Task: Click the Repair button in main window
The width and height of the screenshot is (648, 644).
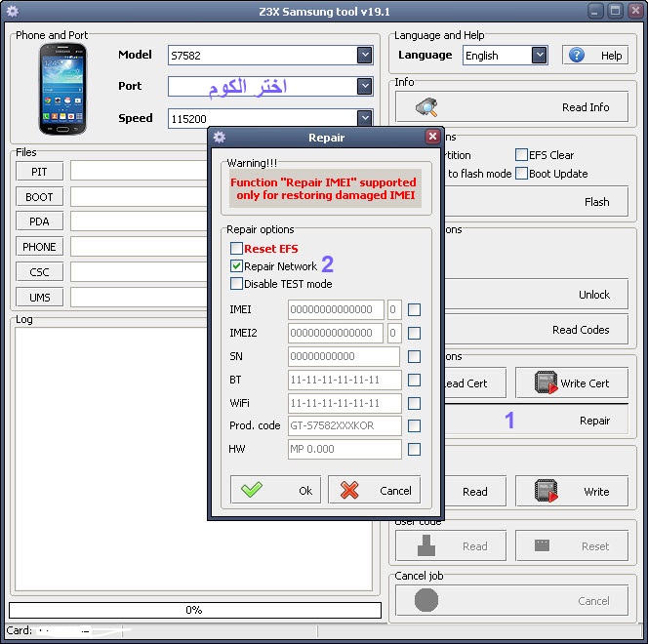Action: tap(537, 421)
